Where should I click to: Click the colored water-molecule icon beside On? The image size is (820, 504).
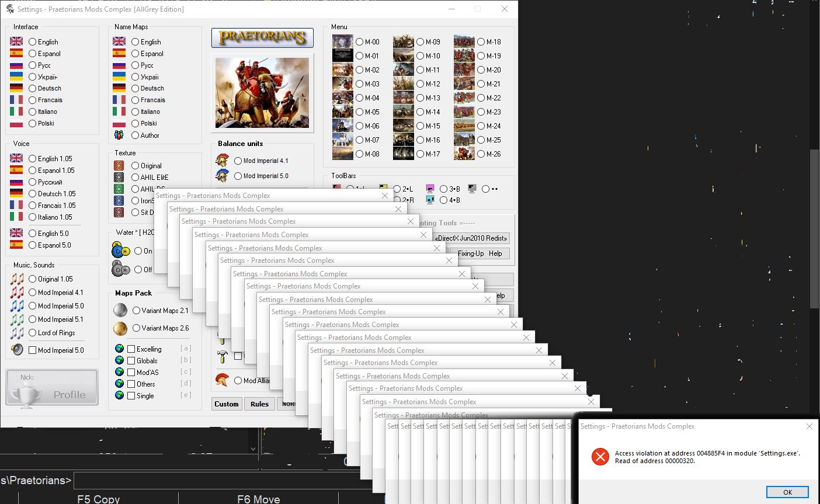[121, 251]
